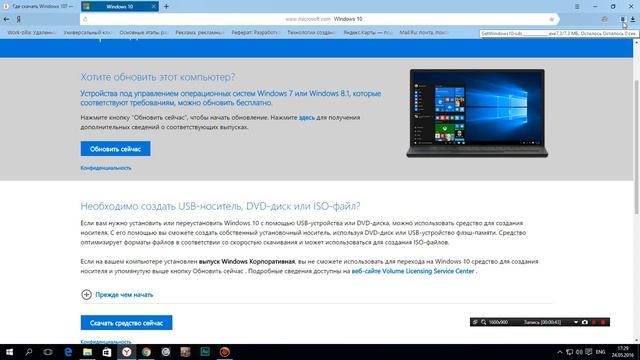Bookmark the page with the star icon
The width and height of the screenshot is (640, 360).
pos(551,19)
